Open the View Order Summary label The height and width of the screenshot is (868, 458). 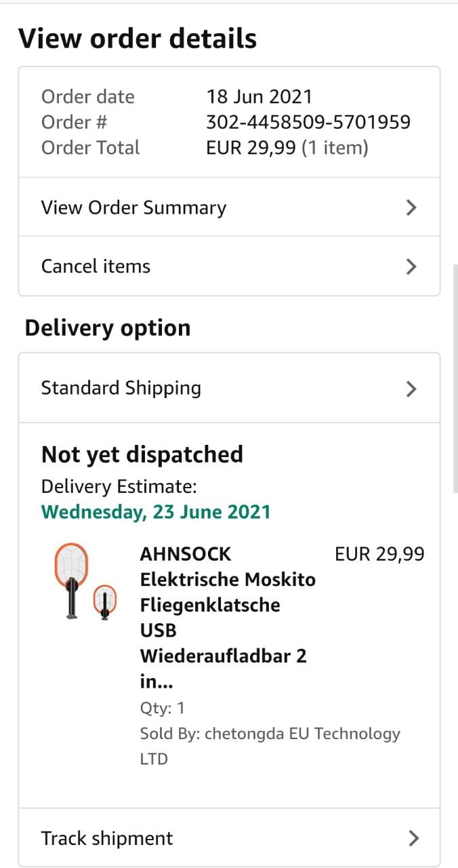[x=133, y=208]
